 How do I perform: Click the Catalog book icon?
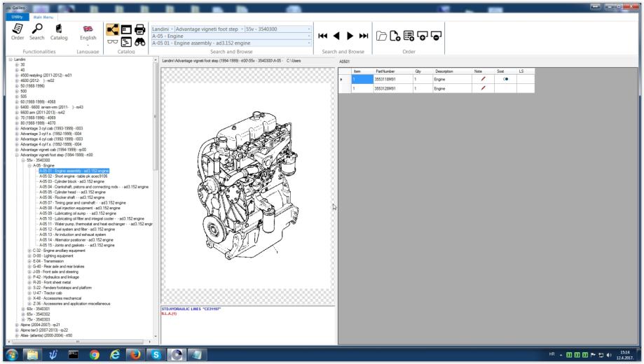[59, 29]
